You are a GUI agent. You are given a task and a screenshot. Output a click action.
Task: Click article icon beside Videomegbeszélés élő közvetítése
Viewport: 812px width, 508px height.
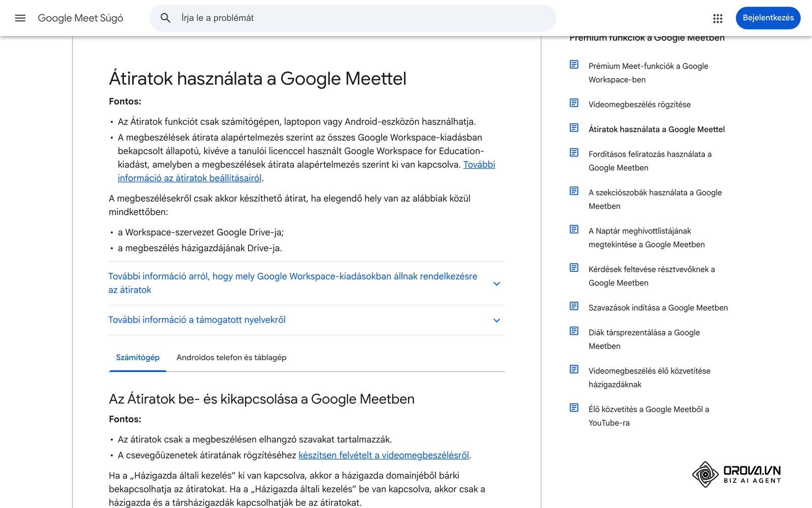574,369
